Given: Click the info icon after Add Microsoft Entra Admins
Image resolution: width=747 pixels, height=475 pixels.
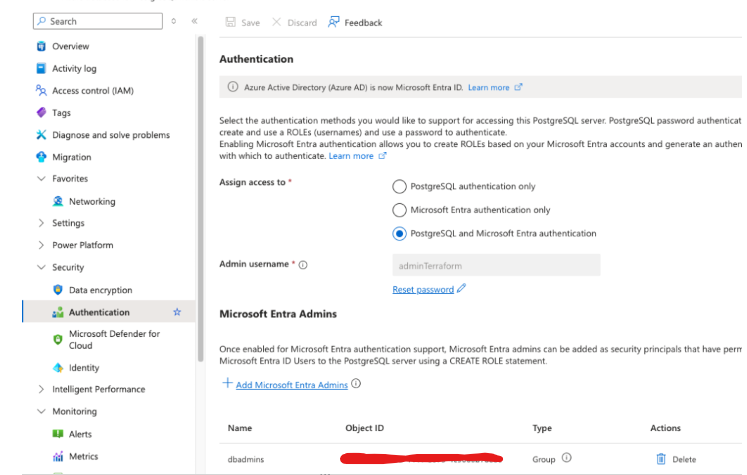Looking at the screenshot, I should point(356,384).
